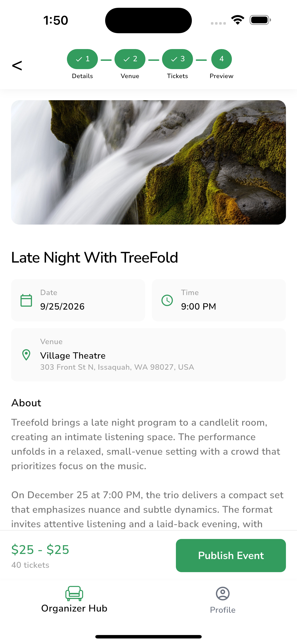Tap the 9/25/2026 date value
Screen dimensions: 297x644
pyautogui.click(x=62, y=307)
